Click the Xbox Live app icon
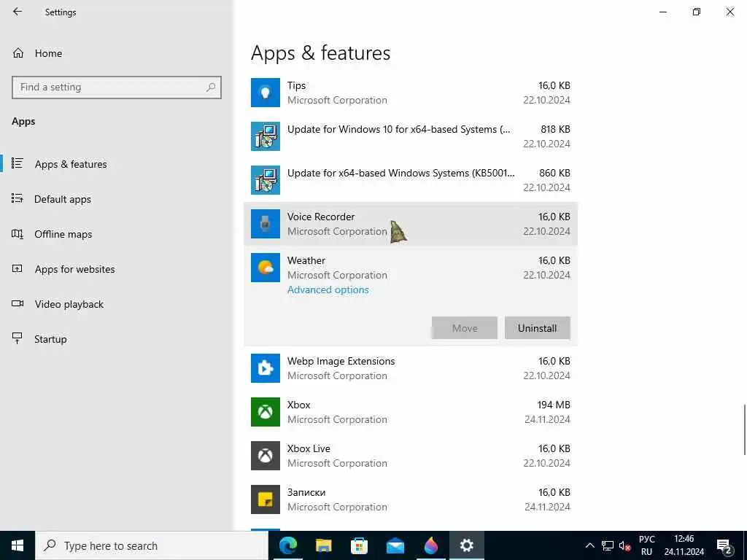Image resolution: width=747 pixels, height=560 pixels. tap(266, 456)
